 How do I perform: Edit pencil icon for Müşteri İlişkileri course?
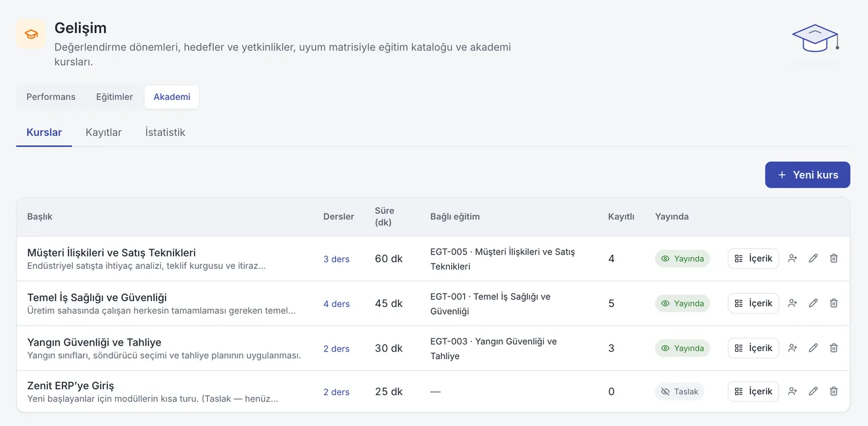point(813,258)
